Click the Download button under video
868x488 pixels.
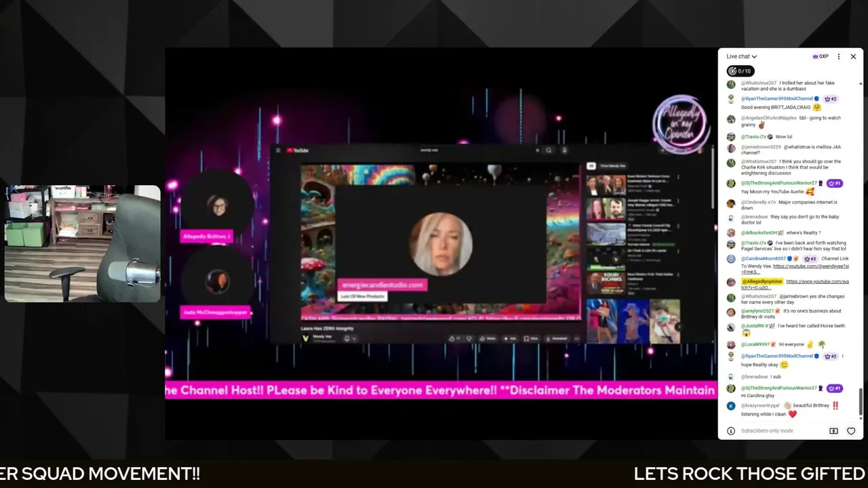pos(557,338)
